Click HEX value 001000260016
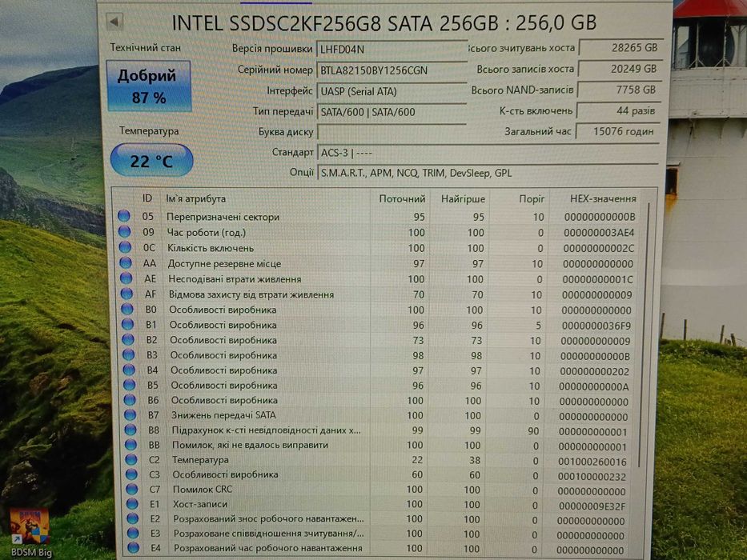 592,462
